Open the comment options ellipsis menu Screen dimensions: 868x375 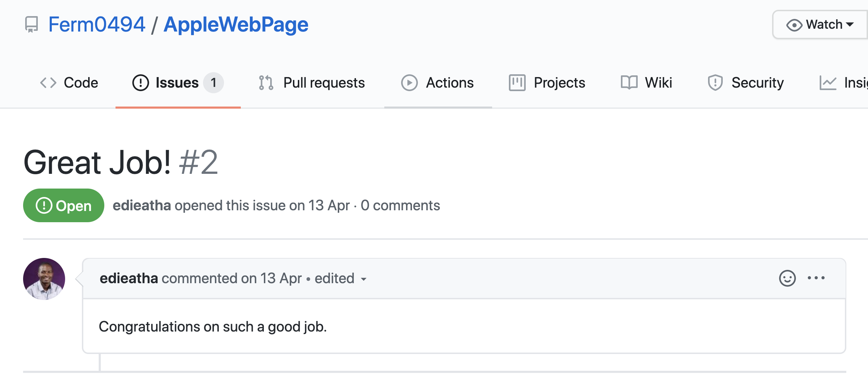coord(816,278)
